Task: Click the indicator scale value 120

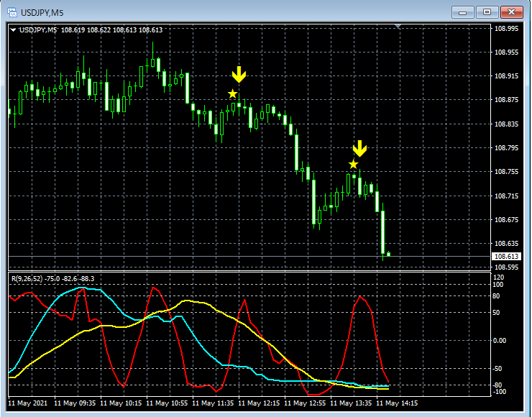Action: pyautogui.click(x=499, y=278)
